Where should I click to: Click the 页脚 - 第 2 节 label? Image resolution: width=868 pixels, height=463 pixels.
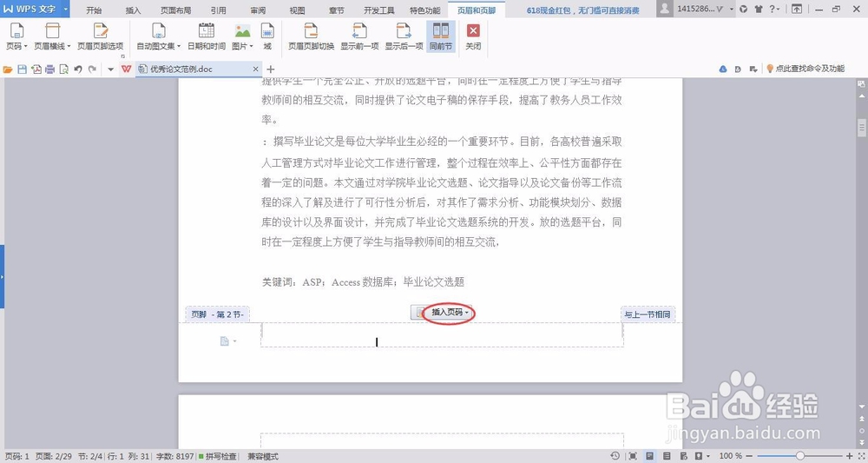coord(218,314)
